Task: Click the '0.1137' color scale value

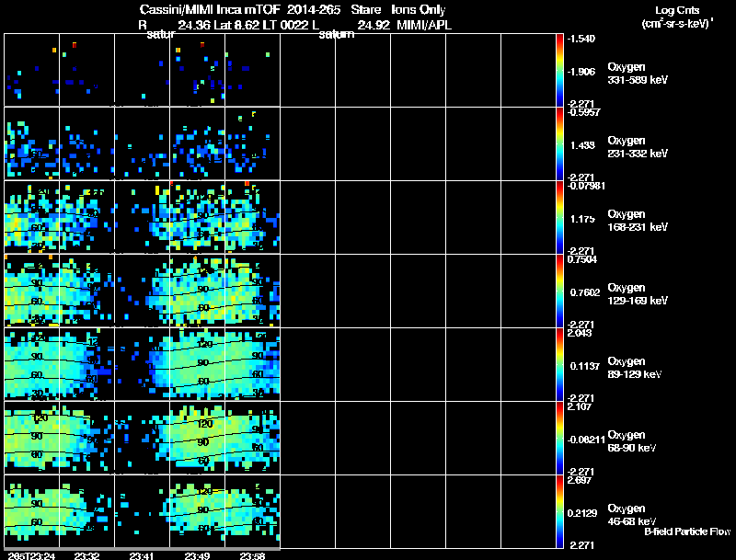Action: coord(585,366)
